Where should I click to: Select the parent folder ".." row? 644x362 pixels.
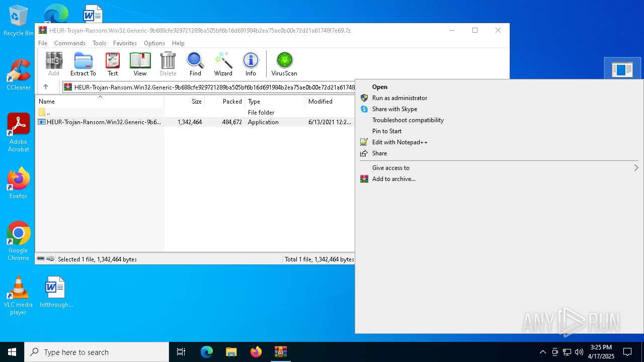195,113
